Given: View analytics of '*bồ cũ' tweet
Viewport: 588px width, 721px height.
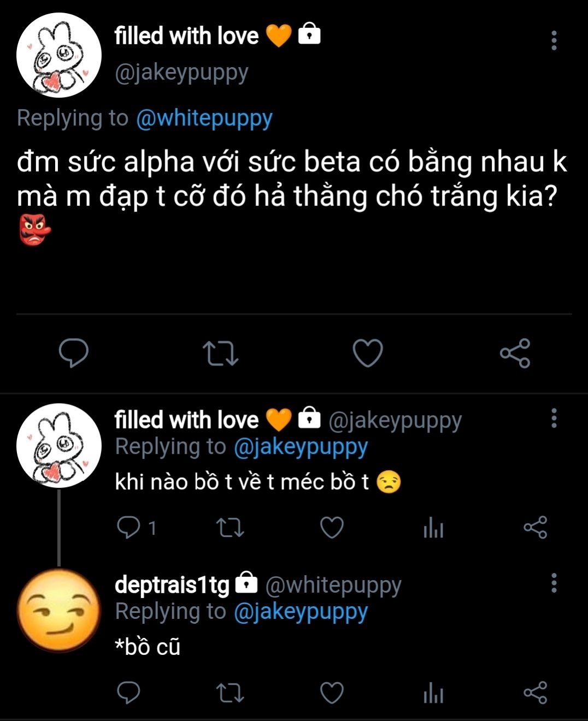Looking at the screenshot, I should coord(433,693).
